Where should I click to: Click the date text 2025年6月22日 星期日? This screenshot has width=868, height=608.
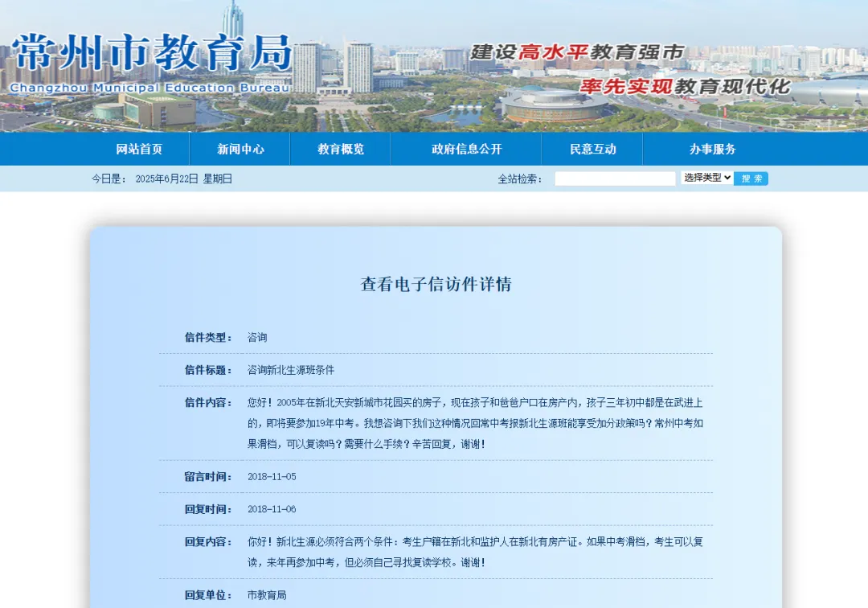pos(184,179)
